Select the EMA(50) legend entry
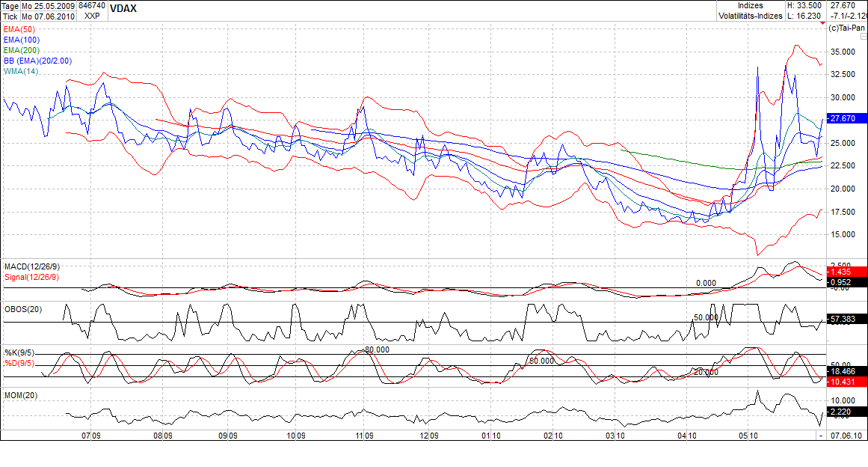This screenshot has height=467, width=868. [19, 29]
